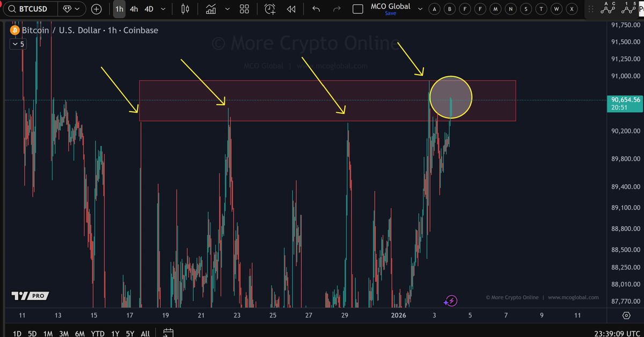Open the chart type dropdown arrow
The height and width of the screenshot is (337, 644).
(227, 9)
